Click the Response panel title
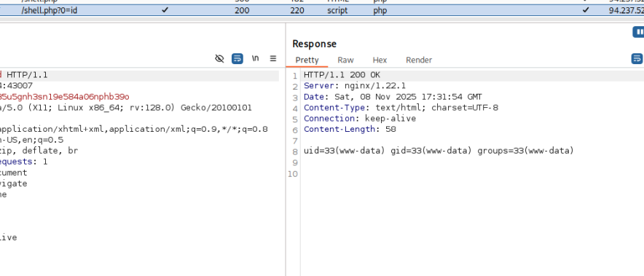 (x=314, y=44)
